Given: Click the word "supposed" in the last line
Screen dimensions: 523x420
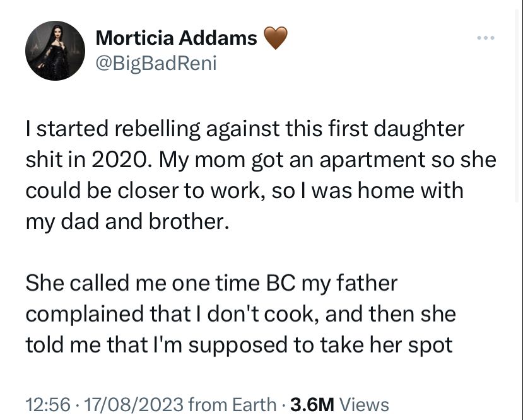Looking at the screenshot, I should point(238,346).
